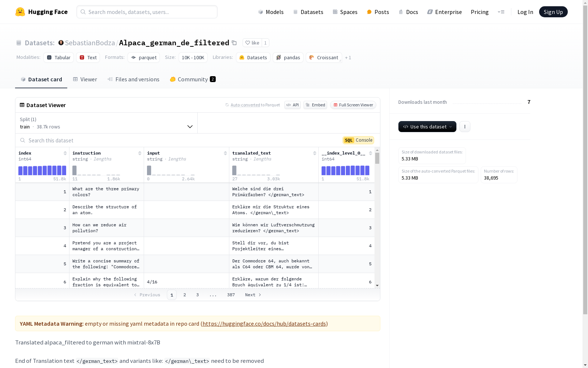This screenshot has width=588, height=368.
Task: Switch to the Viewer tab
Action: tap(85, 79)
